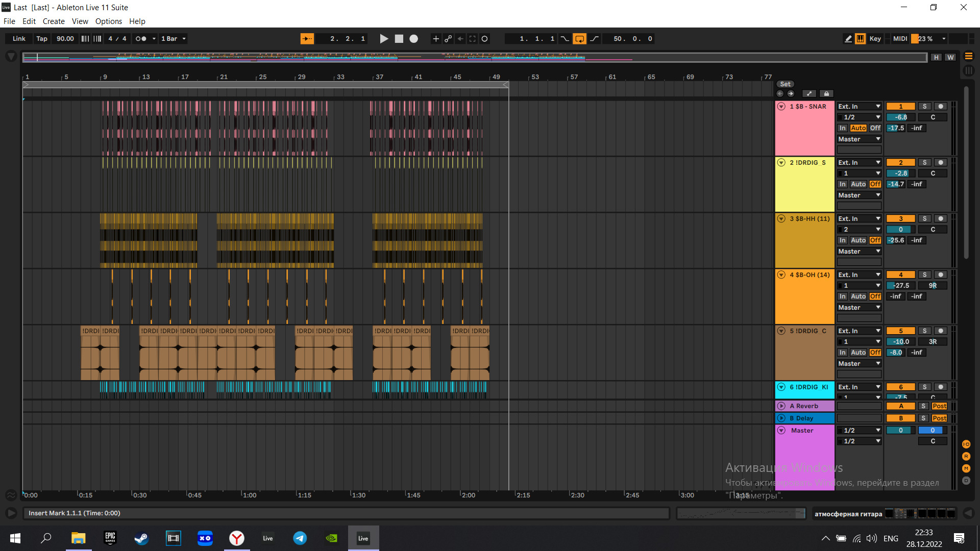Image resolution: width=980 pixels, height=551 pixels.
Task: Open track 1 Ext. In input dropdown
Action: tap(860, 107)
